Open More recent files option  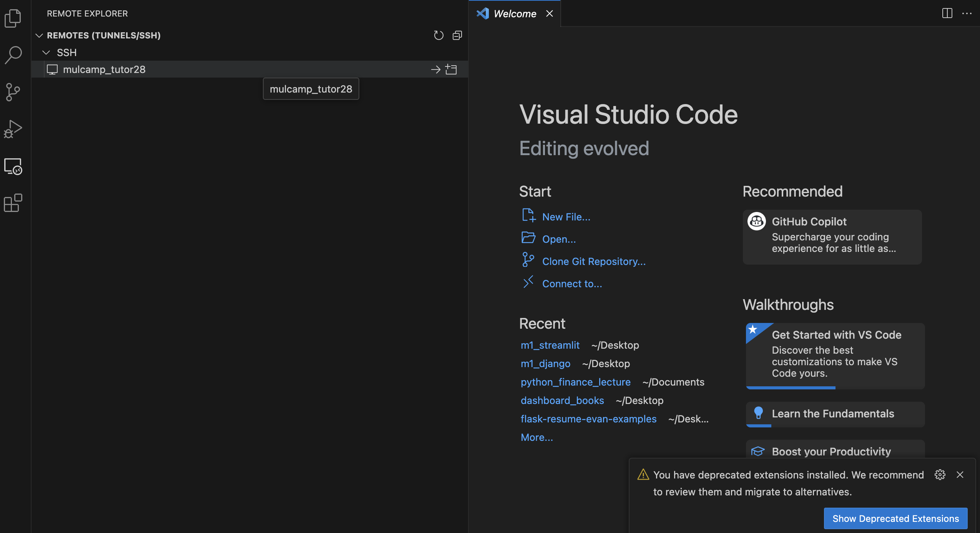pyautogui.click(x=537, y=437)
